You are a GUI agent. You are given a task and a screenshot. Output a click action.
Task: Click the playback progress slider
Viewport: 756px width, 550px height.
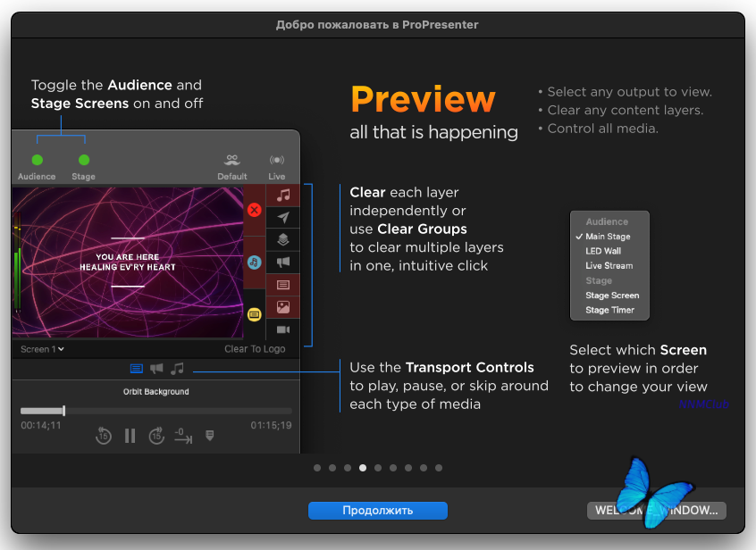point(156,411)
